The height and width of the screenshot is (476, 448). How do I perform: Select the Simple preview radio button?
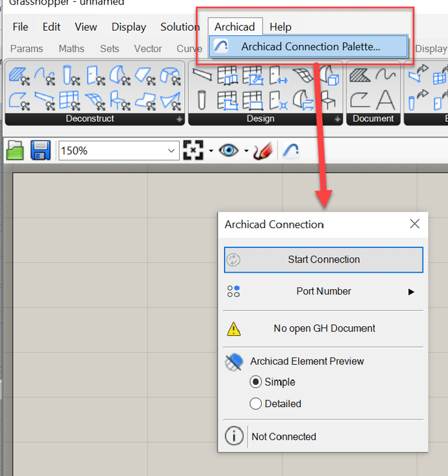pos(255,382)
